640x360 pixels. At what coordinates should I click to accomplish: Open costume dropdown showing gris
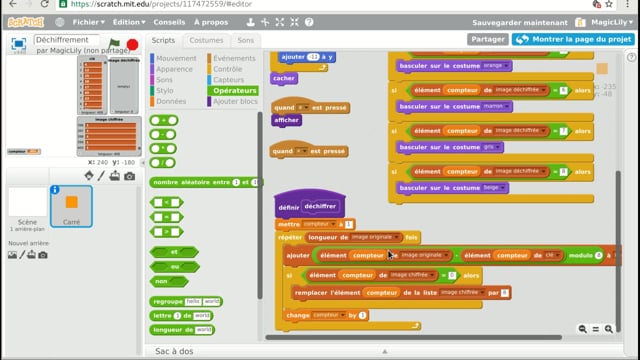click(491, 147)
